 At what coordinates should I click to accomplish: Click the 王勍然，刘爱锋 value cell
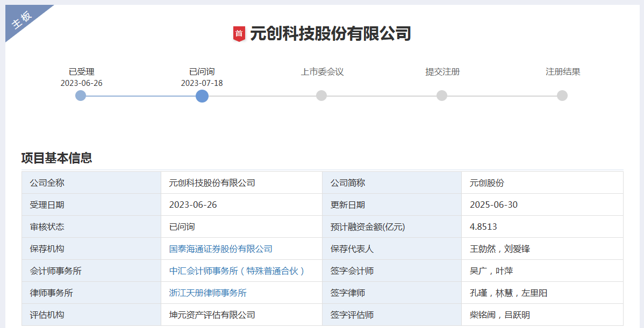542,249
